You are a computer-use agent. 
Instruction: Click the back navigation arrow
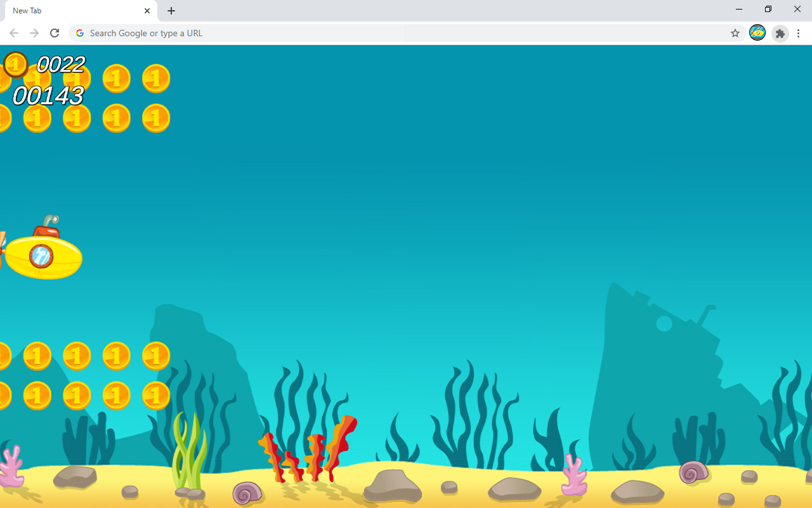pos(14,33)
